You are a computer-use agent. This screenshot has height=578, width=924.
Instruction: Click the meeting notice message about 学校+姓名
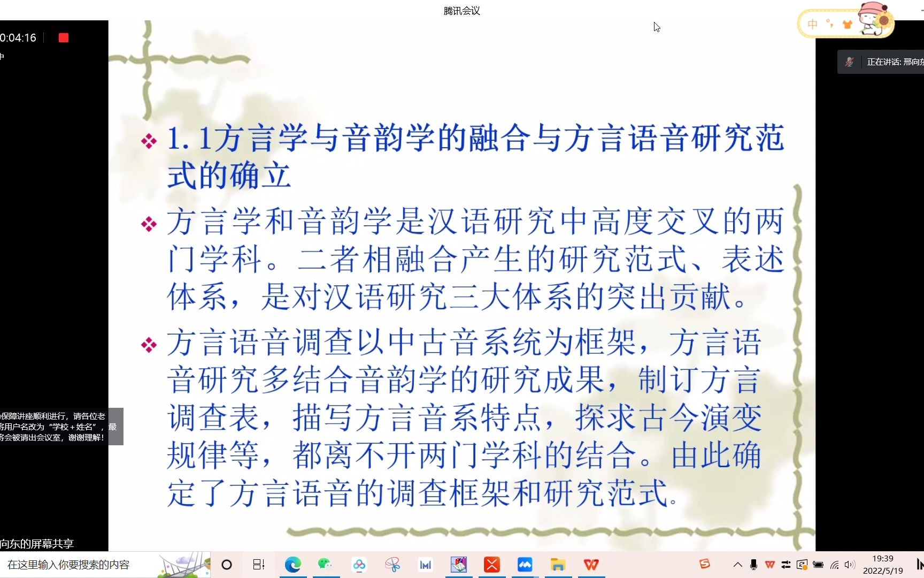(x=58, y=427)
